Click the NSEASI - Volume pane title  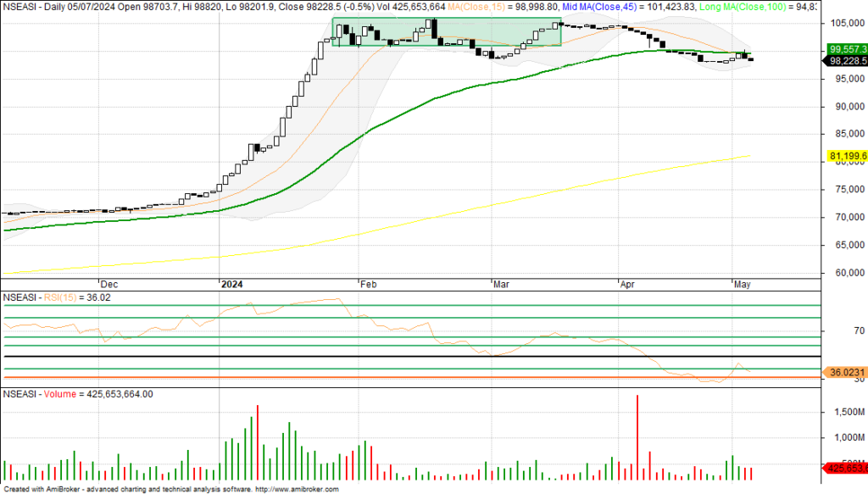pyautogui.click(x=78, y=394)
